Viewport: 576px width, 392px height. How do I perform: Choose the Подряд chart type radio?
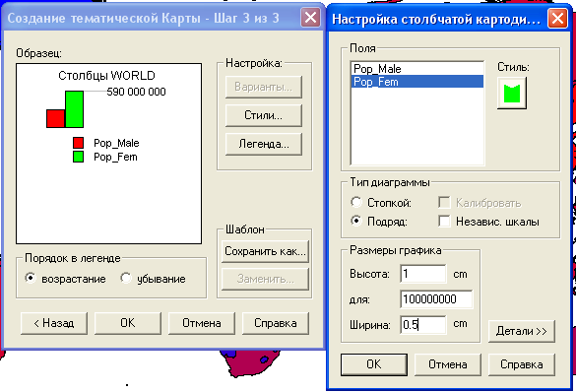click(x=356, y=221)
